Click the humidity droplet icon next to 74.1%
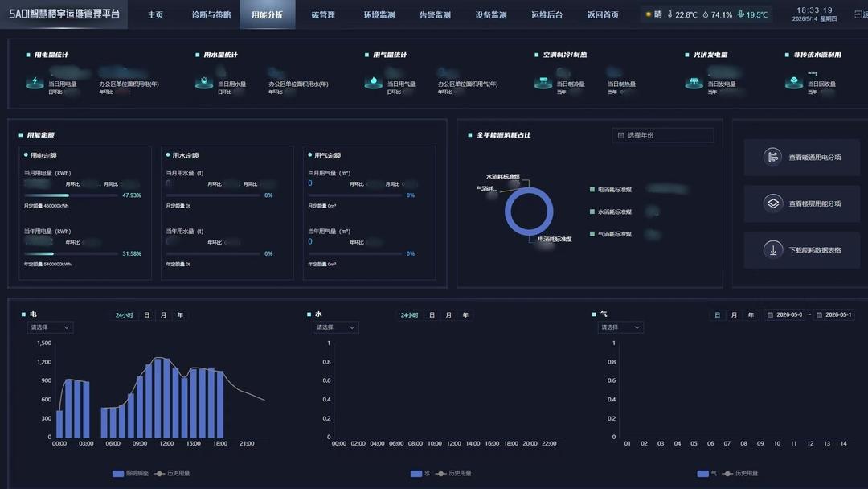Viewport: 868px width, 489px height. click(x=706, y=14)
